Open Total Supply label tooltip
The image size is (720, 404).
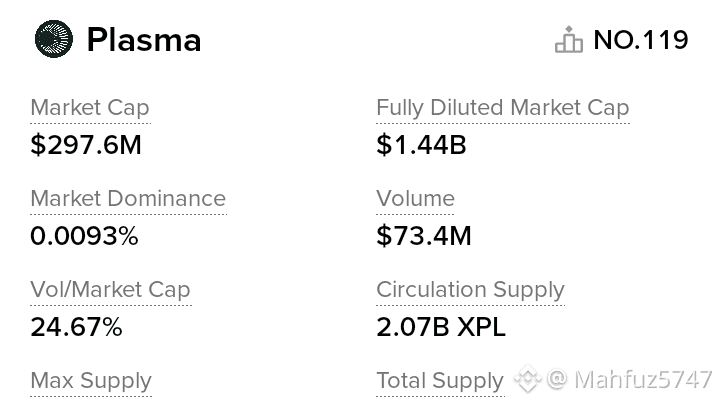pos(439,381)
